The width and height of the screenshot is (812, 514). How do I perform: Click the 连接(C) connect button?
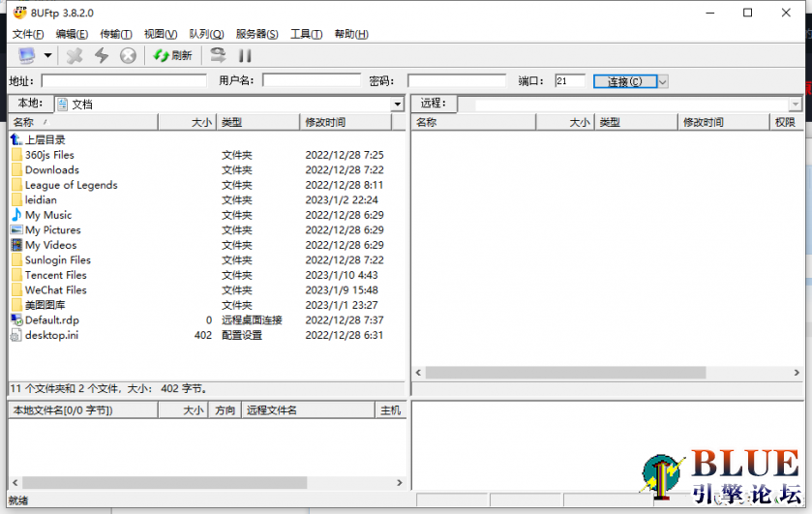(625, 81)
